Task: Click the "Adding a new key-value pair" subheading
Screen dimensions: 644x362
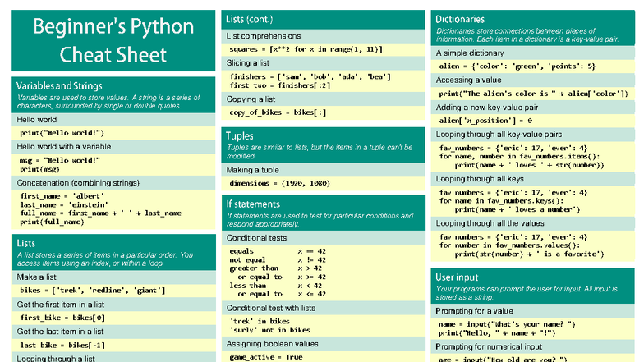Action: pos(487,107)
